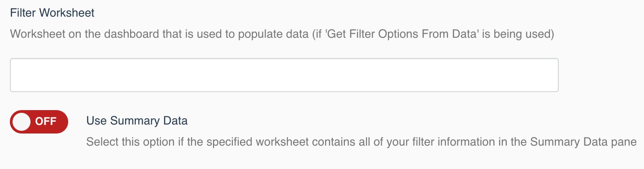
Task: Click inside the empty worksheet input field
Action: (284, 75)
